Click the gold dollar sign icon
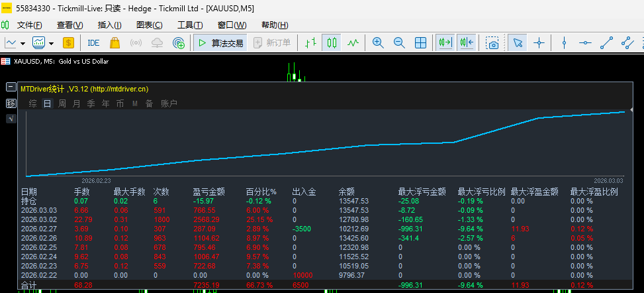The width and height of the screenshot is (644, 293). (x=68, y=42)
